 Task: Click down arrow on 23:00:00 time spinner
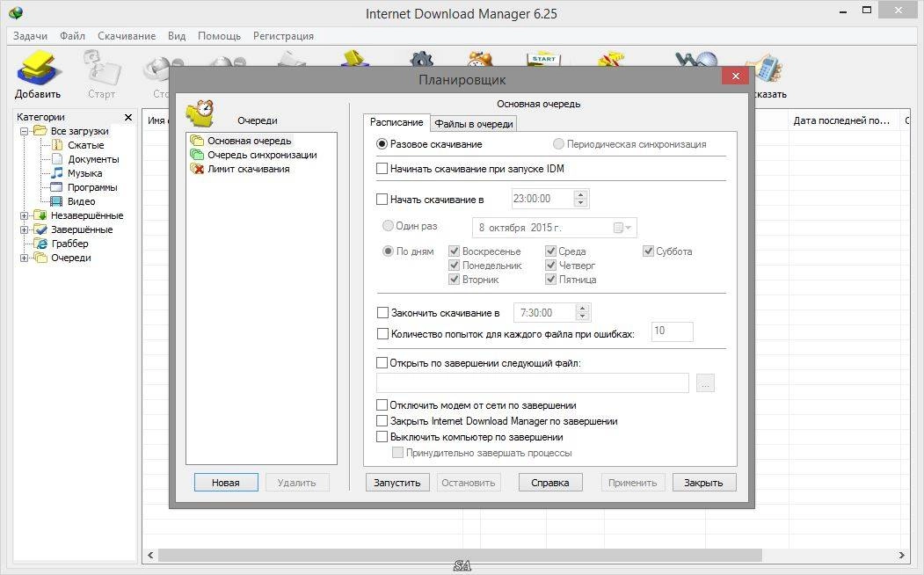coord(580,203)
